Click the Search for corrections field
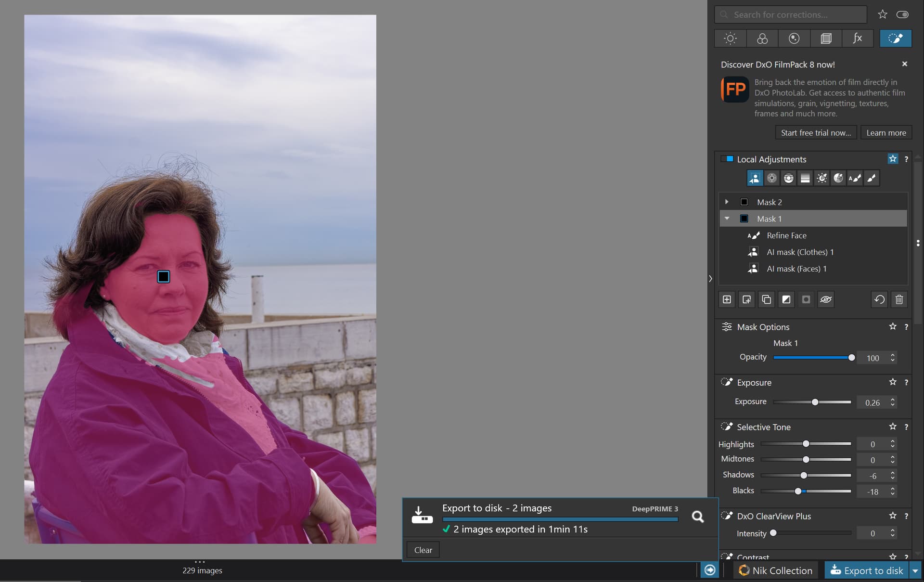 791,15
